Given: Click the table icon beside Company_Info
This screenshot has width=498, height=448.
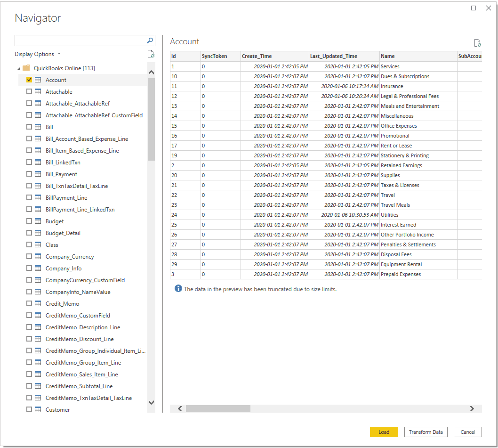Looking at the screenshot, I should [x=38, y=268].
